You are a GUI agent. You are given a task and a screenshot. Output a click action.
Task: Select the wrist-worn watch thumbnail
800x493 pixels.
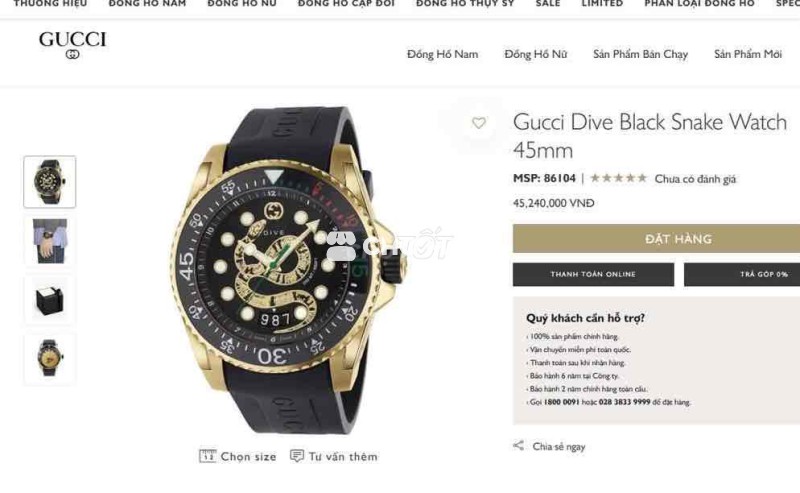49,241
